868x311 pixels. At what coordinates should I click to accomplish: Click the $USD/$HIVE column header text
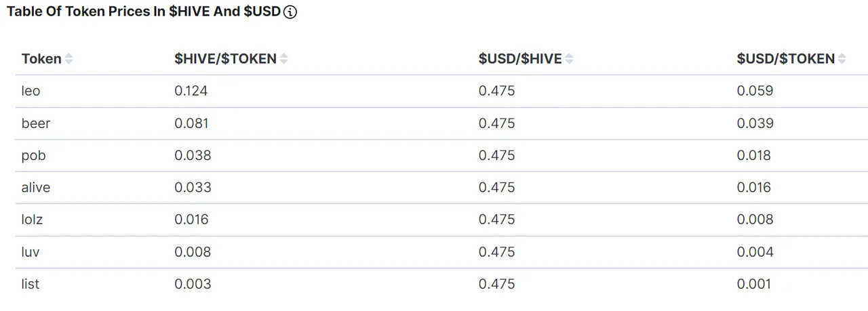click(x=520, y=59)
